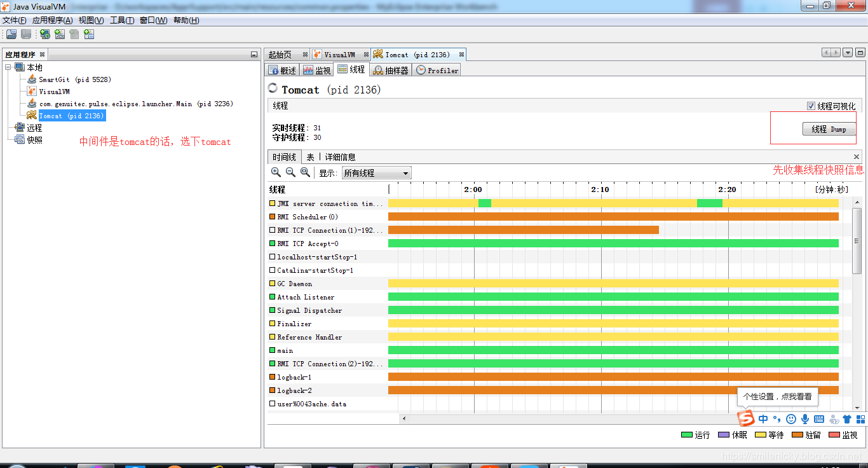Select the 远程 tree node
The height and width of the screenshot is (468, 868).
(34, 128)
